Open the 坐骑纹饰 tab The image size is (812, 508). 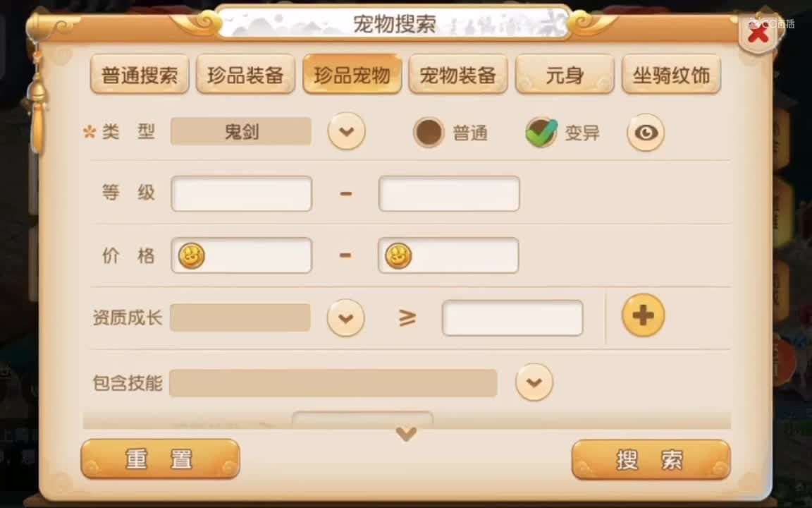(x=671, y=75)
